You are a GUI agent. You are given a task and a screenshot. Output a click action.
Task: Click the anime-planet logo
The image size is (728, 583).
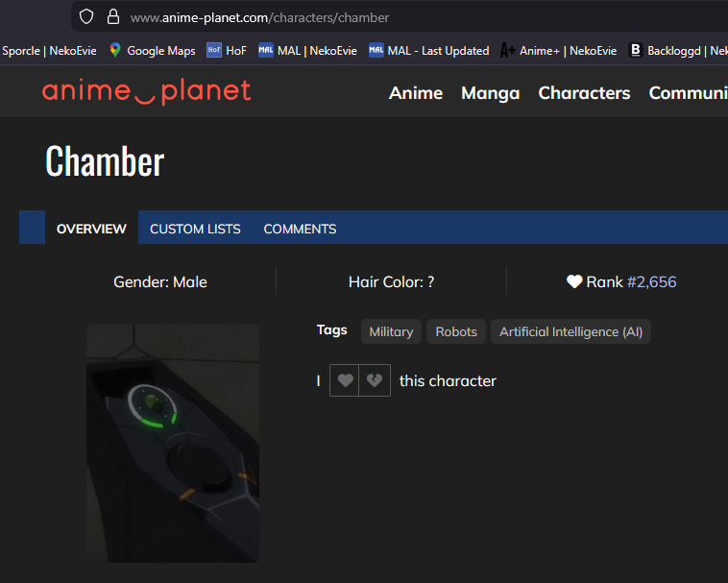coord(146,91)
